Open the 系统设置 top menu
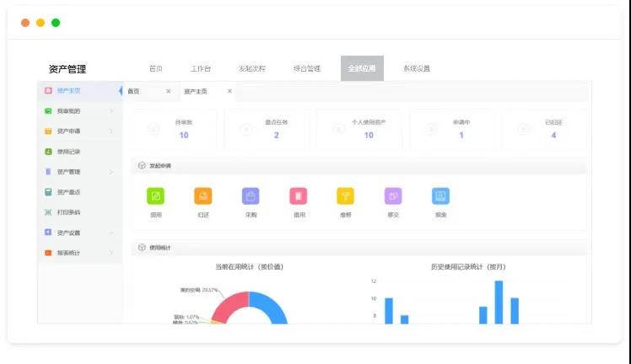The image size is (631, 364). 416,69
